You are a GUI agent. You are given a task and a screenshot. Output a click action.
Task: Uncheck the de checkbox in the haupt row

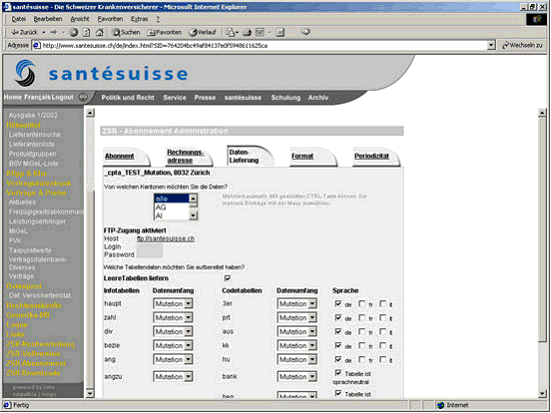pyautogui.click(x=338, y=303)
